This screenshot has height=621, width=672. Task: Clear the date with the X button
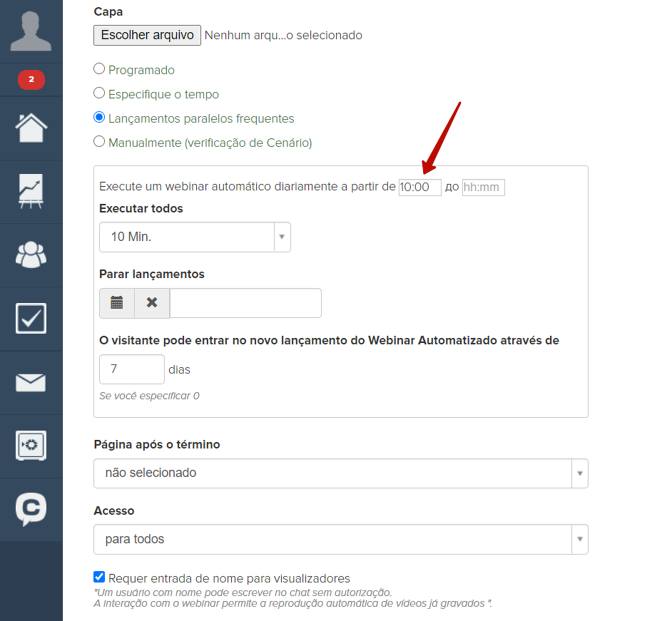click(x=152, y=303)
